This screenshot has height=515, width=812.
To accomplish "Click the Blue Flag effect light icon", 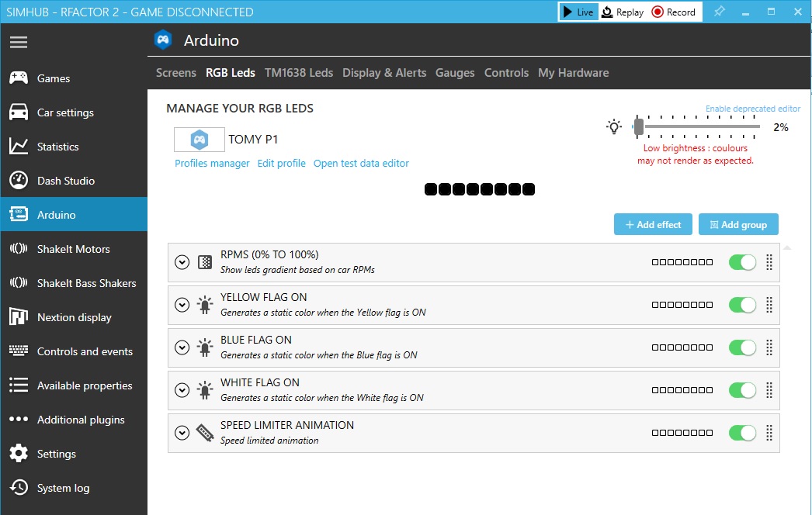I will (205, 347).
